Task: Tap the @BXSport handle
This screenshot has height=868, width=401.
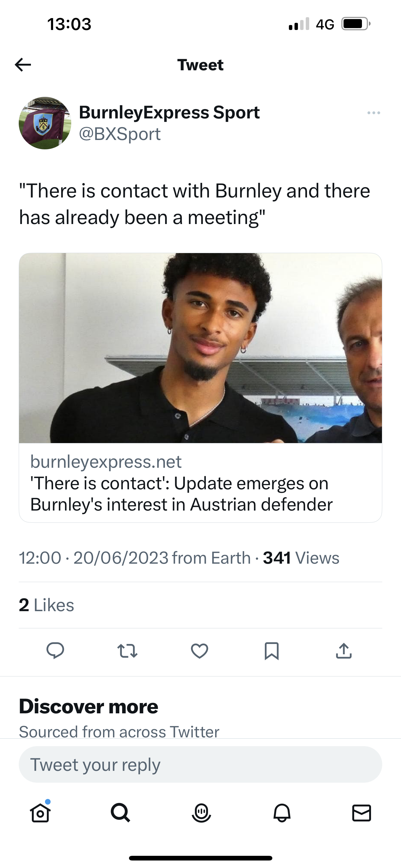Action: tap(120, 134)
